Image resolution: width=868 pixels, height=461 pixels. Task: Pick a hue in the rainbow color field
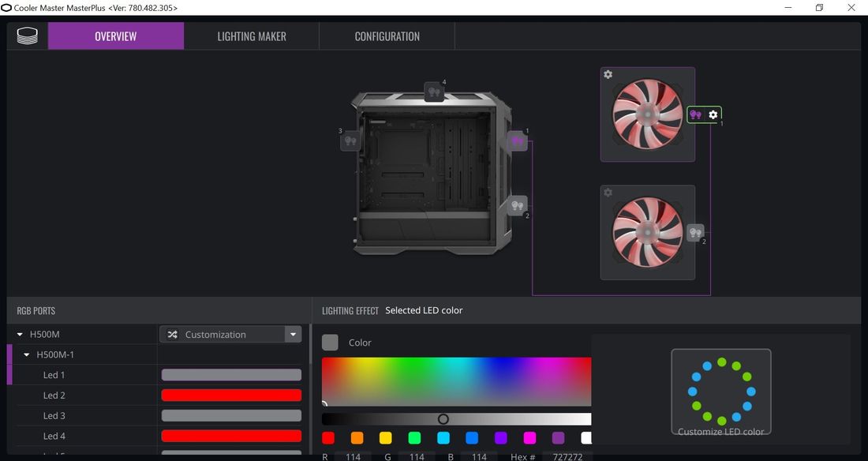pyautogui.click(x=456, y=381)
